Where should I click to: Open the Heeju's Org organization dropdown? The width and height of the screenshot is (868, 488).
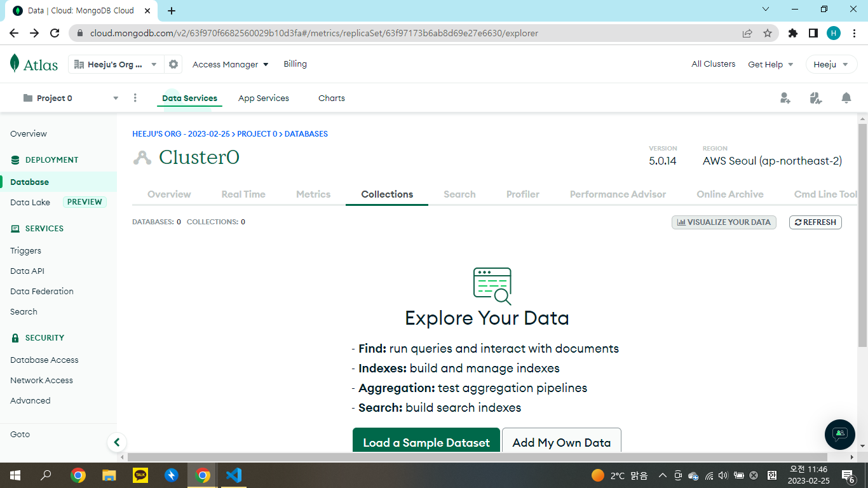tap(116, 64)
